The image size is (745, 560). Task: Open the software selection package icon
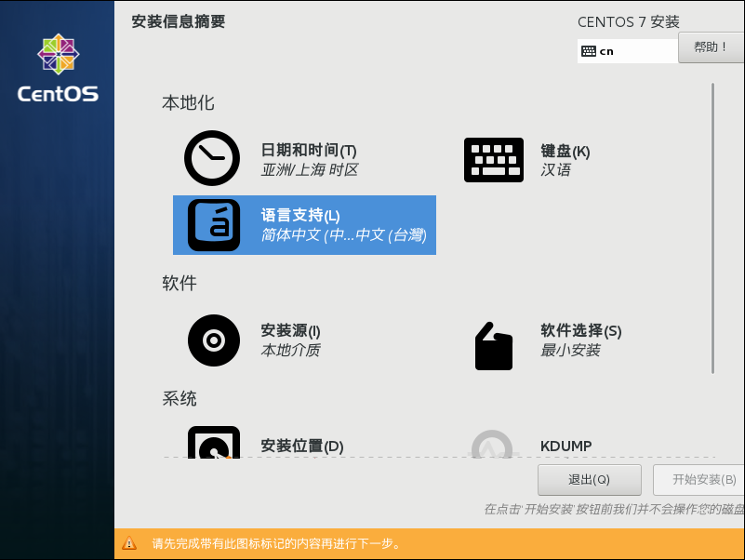[494, 346]
